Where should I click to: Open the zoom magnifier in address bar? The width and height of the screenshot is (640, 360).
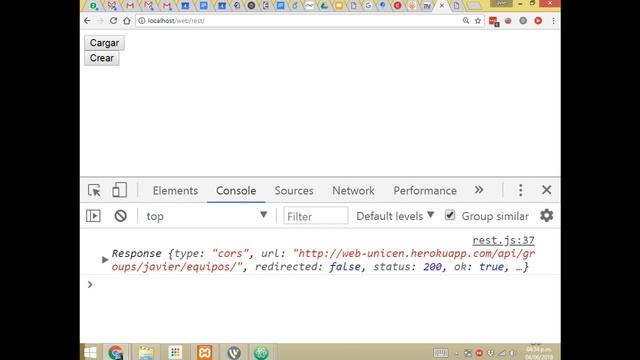click(465, 20)
